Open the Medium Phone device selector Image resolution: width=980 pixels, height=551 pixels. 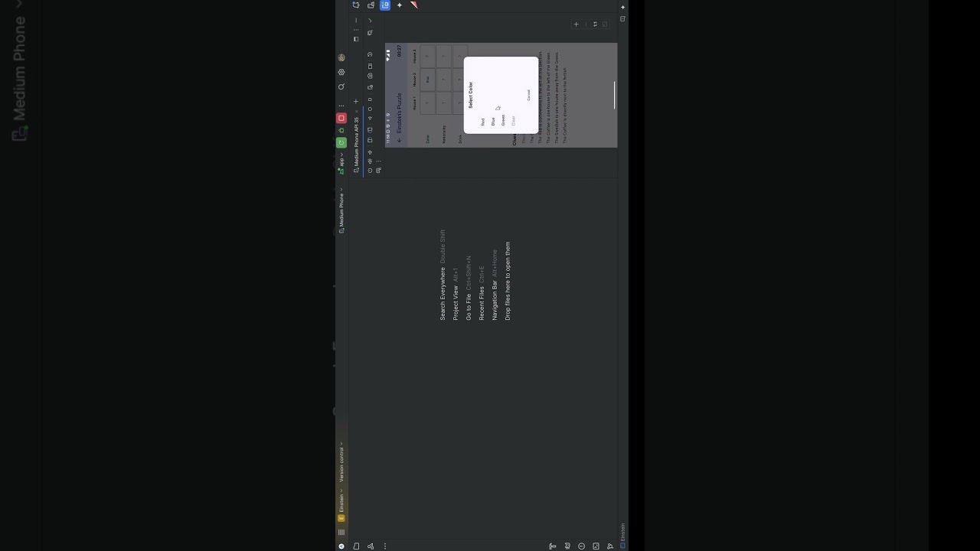341,209
